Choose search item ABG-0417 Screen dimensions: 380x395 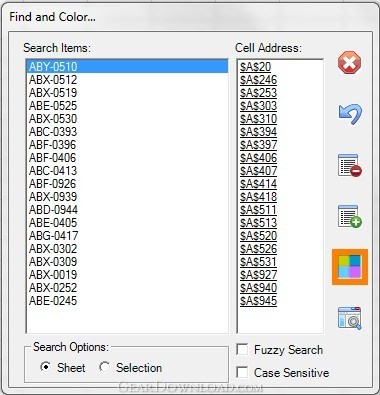pyautogui.click(x=127, y=235)
